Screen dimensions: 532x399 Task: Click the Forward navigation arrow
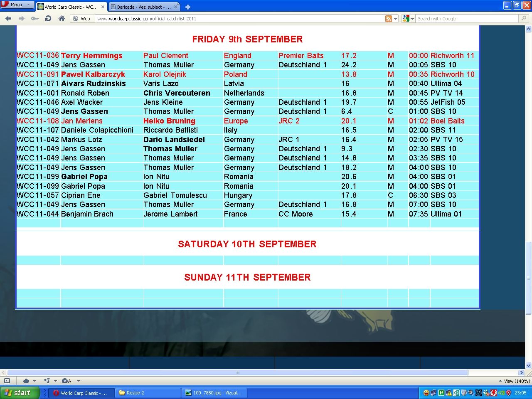click(x=22, y=19)
